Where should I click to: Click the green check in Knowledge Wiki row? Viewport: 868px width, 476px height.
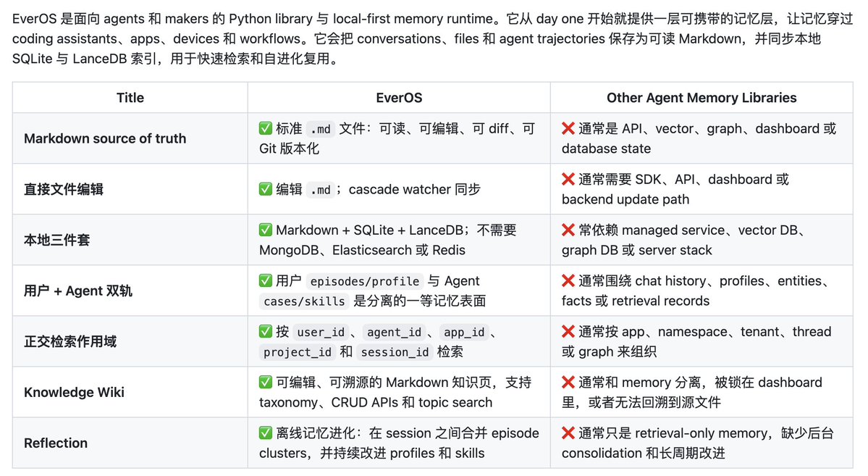coord(266,383)
